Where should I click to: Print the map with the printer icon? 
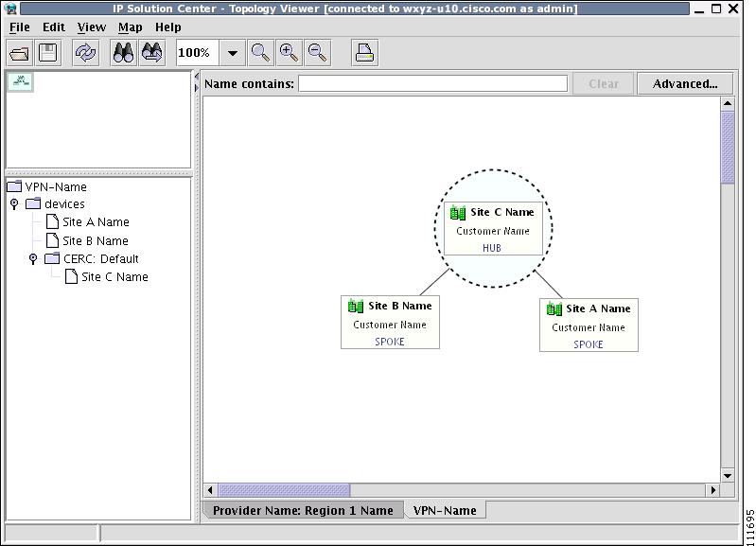click(364, 53)
